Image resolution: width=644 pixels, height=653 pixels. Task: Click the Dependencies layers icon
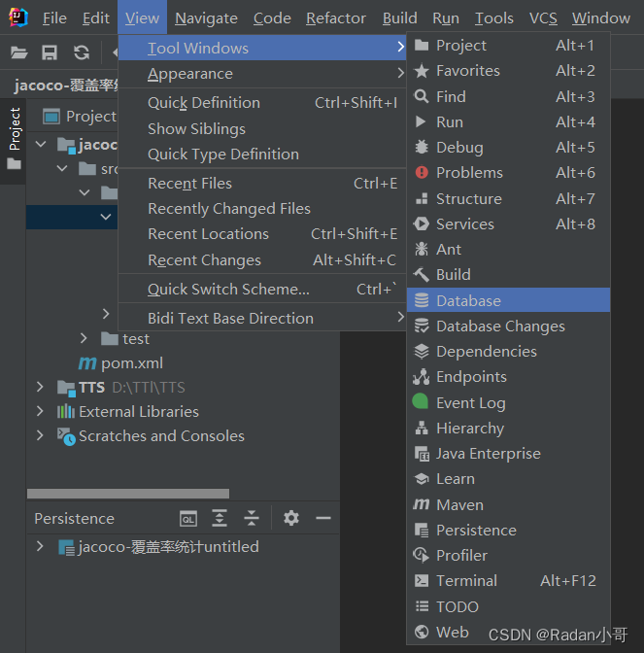point(422,352)
